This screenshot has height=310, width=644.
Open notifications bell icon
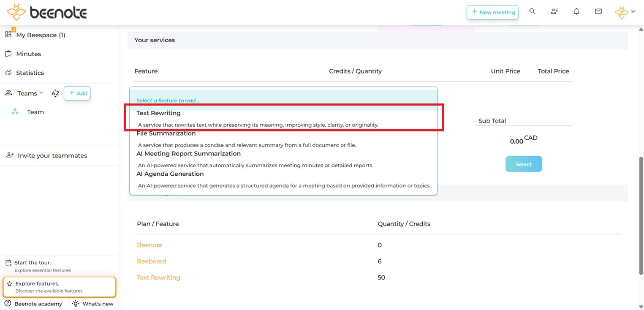(x=576, y=12)
